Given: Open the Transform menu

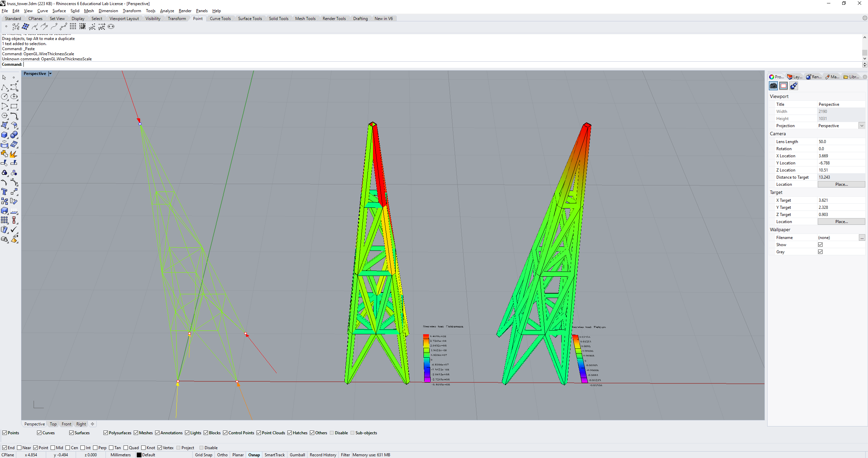Looking at the screenshot, I should pyautogui.click(x=132, y=11).
